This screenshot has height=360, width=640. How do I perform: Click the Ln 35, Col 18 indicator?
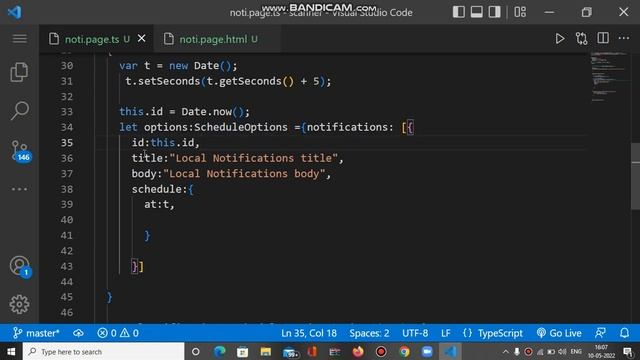(x=309, y=333)
